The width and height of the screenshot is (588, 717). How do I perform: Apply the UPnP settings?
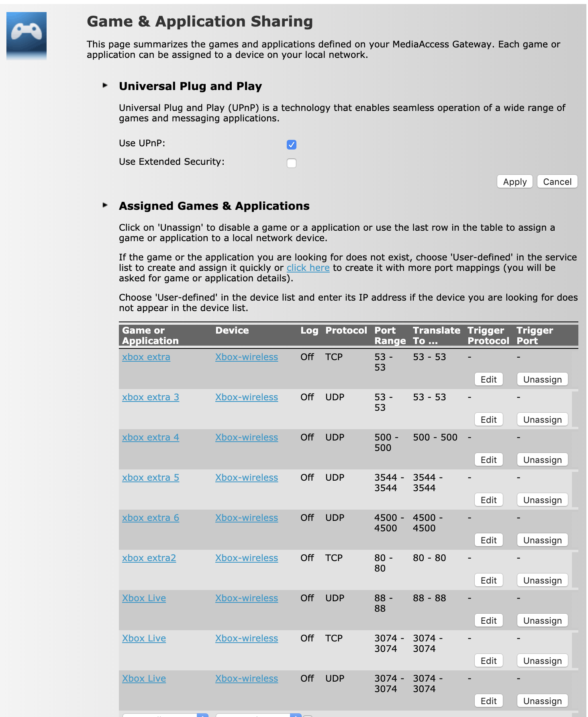(515, 182)
